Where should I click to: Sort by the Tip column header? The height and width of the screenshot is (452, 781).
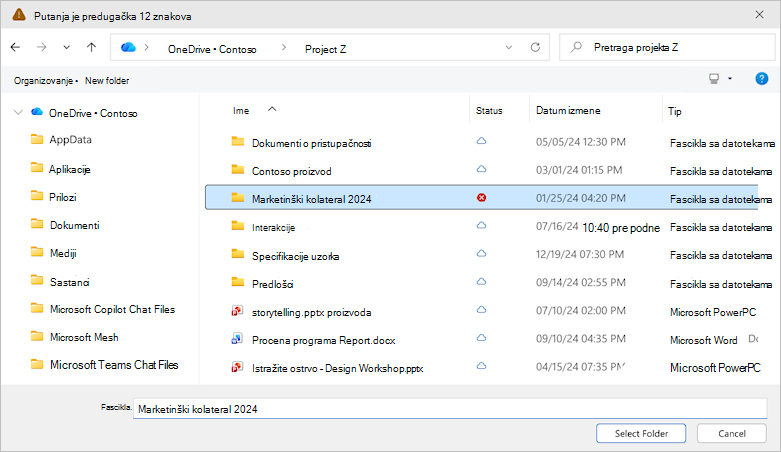675,111
